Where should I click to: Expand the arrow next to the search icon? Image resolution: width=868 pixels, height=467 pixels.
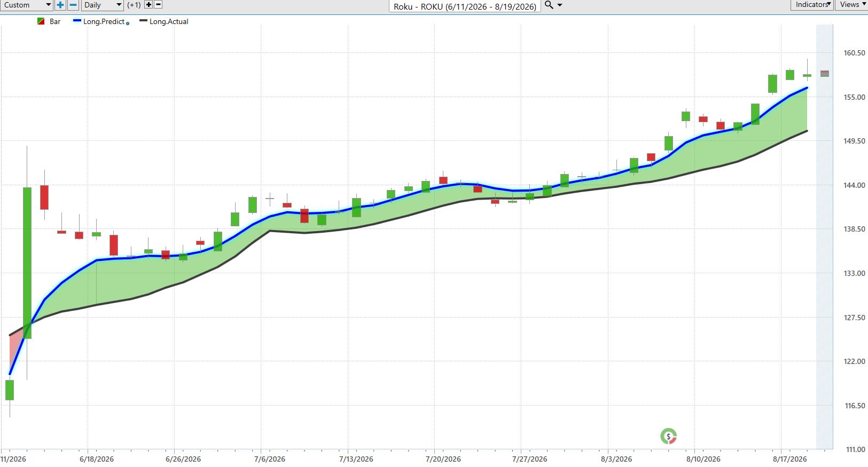[x=560, y=5]
